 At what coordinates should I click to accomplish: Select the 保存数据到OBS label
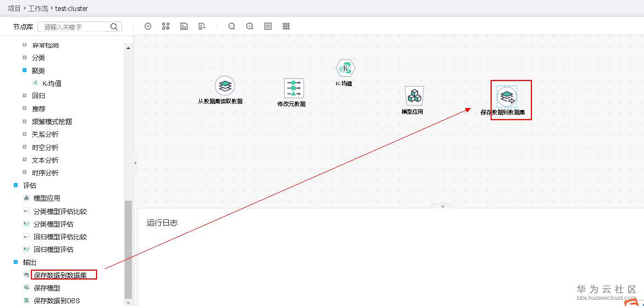click(57, 300)
